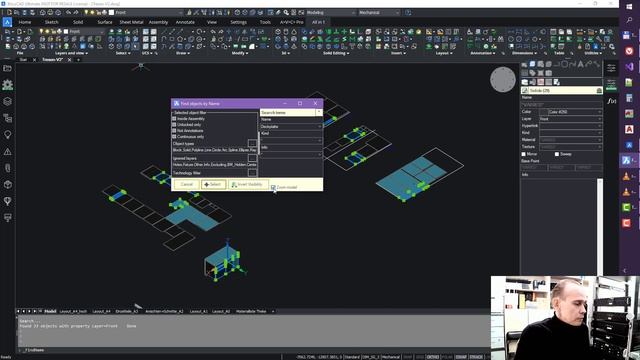
Task: Open the Material dropdown in properties
Action: pos(600,140)
